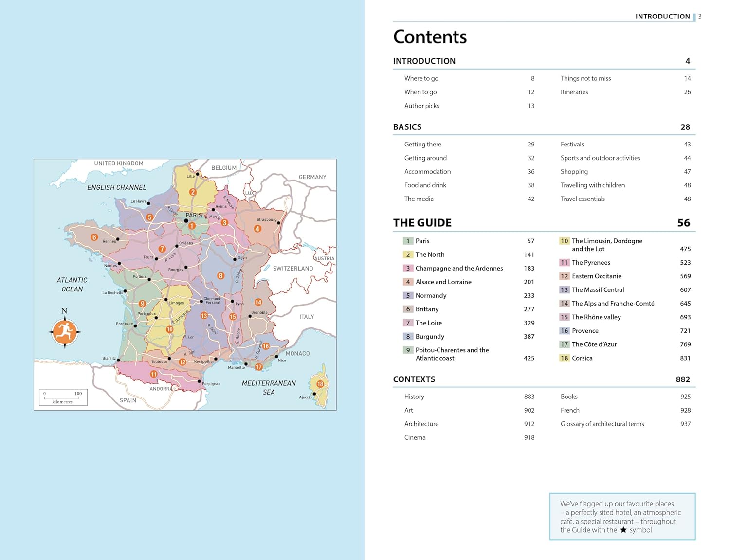Click map marker 4 near Strasbourg
730x560 pixels.
point(257,229)
